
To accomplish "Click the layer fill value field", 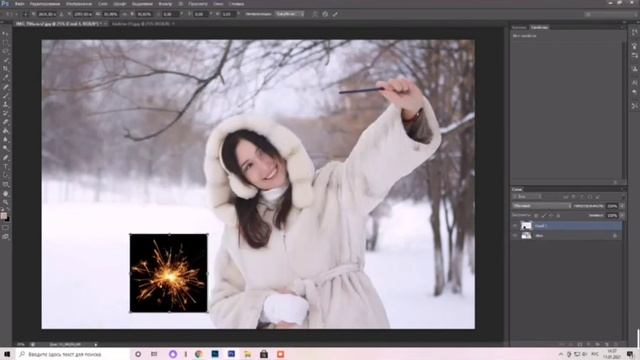I will (612, 216).
